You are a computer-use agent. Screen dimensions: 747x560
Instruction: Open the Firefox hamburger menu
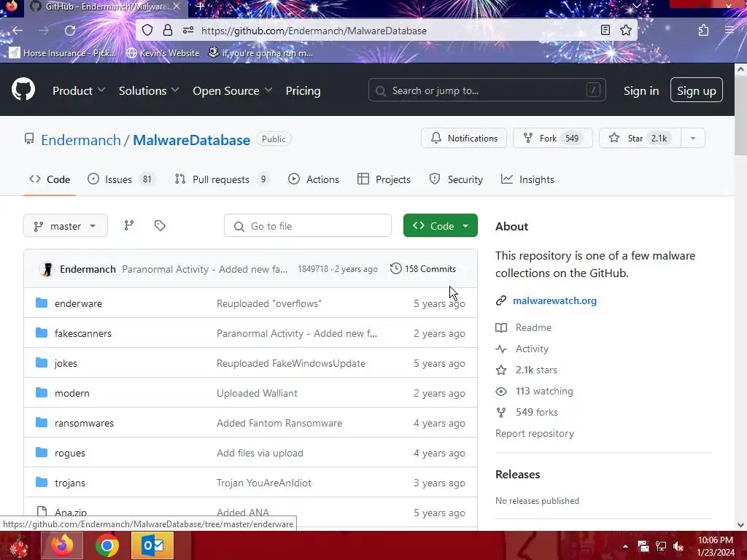(729, 31)
